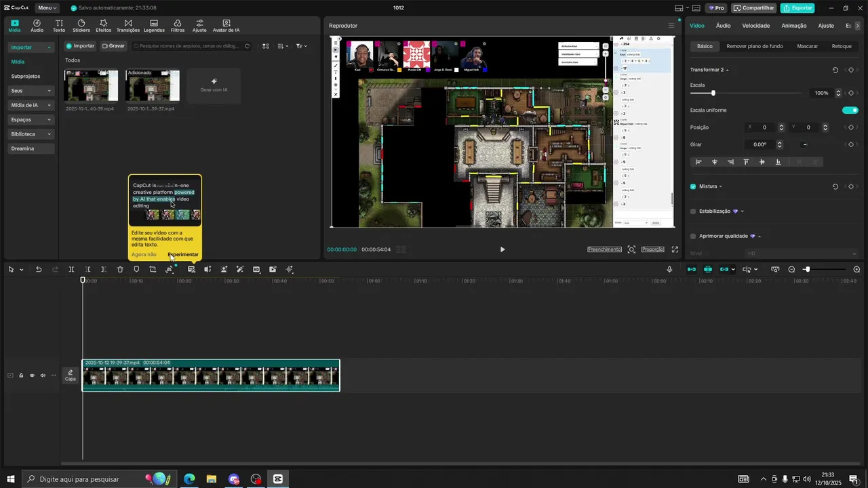868x488 pixels.
Task: Switch to the Velocidade tab
Action: [x=755, y=26]
